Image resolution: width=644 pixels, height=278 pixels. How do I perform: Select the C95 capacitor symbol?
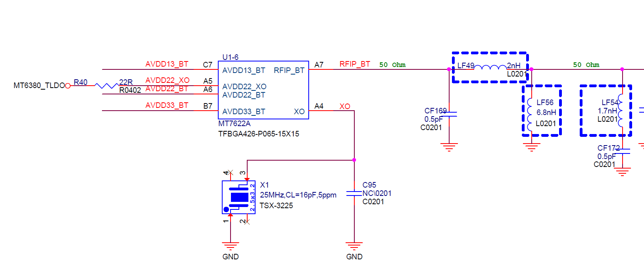click(x=354, y=194)
